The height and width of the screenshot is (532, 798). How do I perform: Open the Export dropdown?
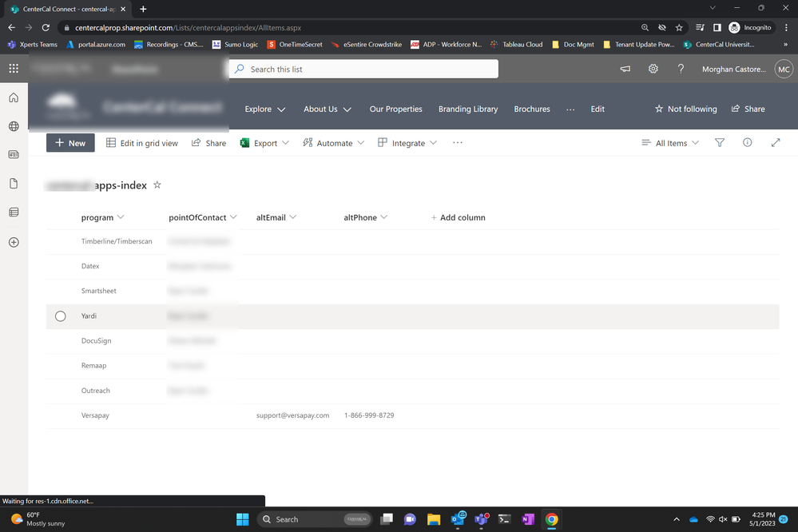pyautogui.click(x=264, y=143)
